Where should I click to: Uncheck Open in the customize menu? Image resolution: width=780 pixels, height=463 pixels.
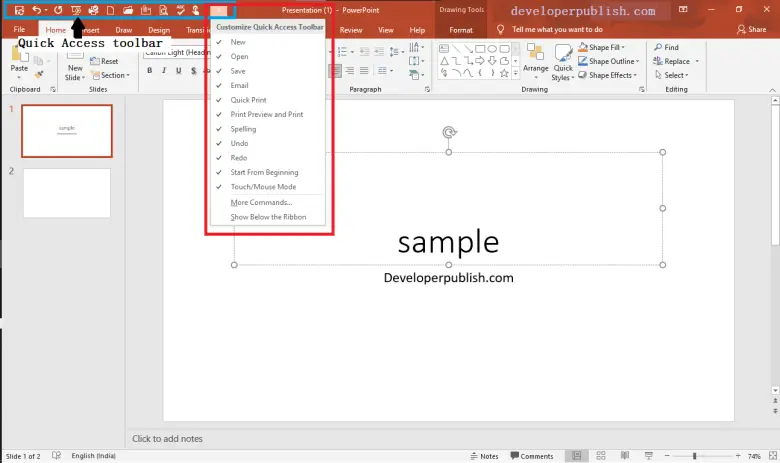click(268, 57)
